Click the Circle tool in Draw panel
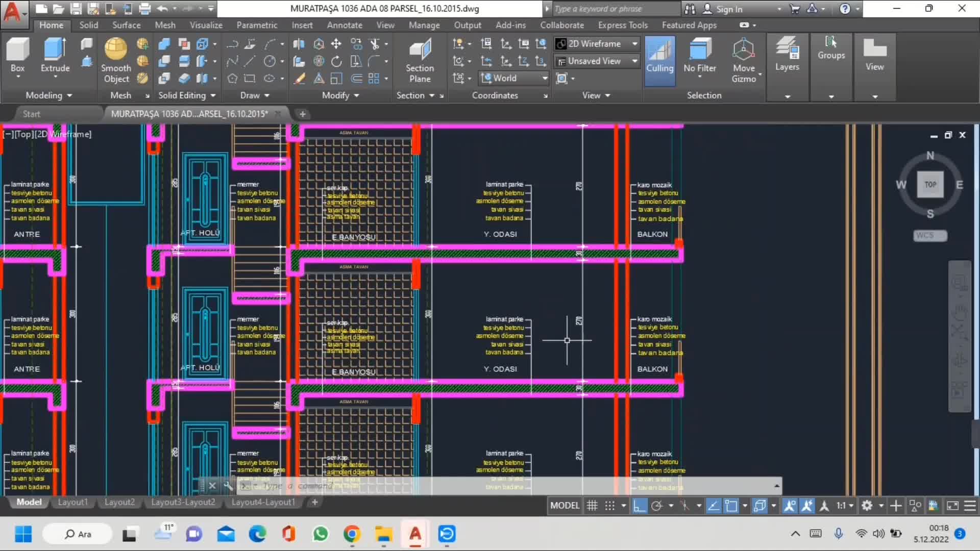Image resolution: width=980 pixels, height=551 pixels. click(269, 61)
